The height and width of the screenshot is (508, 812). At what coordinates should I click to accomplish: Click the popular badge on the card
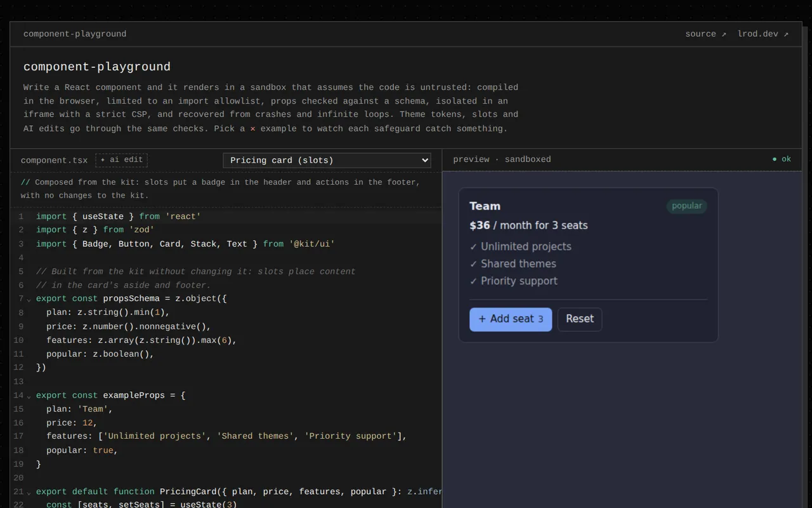coord(686,206)
